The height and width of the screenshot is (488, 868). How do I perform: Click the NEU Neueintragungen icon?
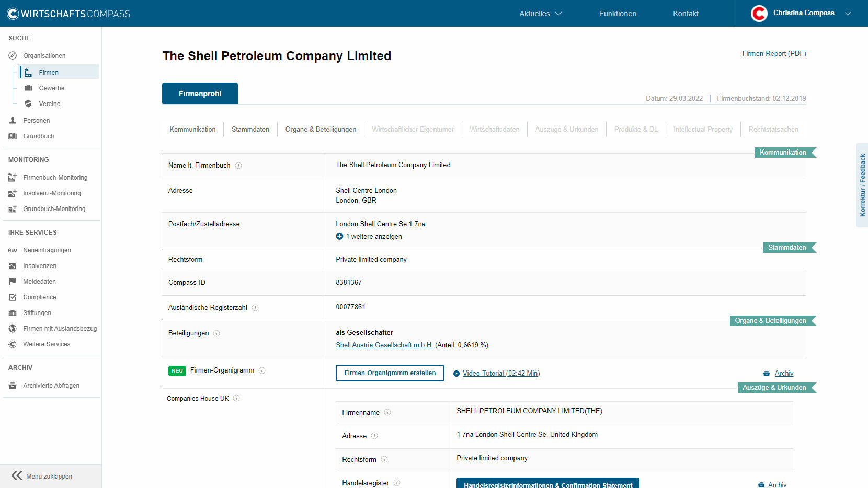[x=13, y=250]
